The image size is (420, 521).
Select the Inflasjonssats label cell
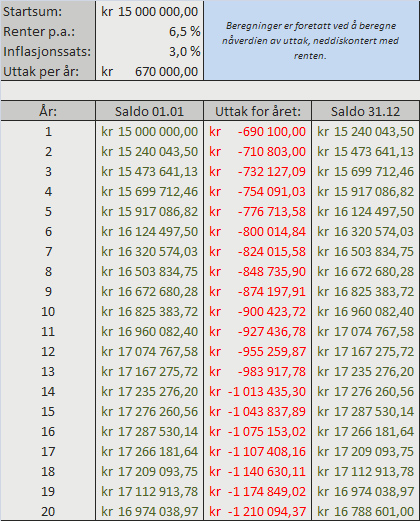(x=48, y=51)
